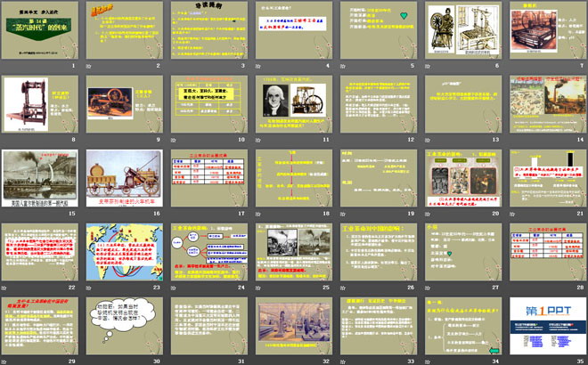
Task: Play animations using star icon below slide 27
Action: click(x=428, y=288)
